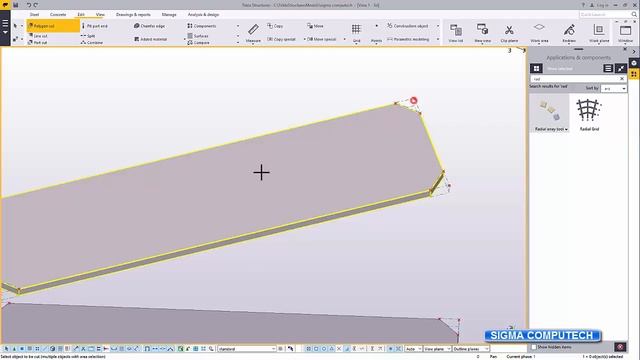The width and height of the screenshot is (640, 360).
Task: Open the Components command
Action: click(x=202, y=26)
